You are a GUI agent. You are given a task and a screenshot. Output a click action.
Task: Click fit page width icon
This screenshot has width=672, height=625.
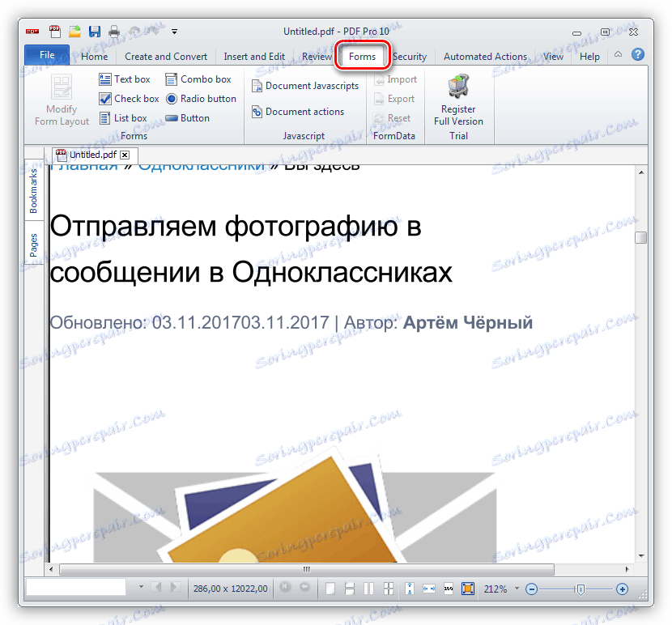(x=429, y=589)
